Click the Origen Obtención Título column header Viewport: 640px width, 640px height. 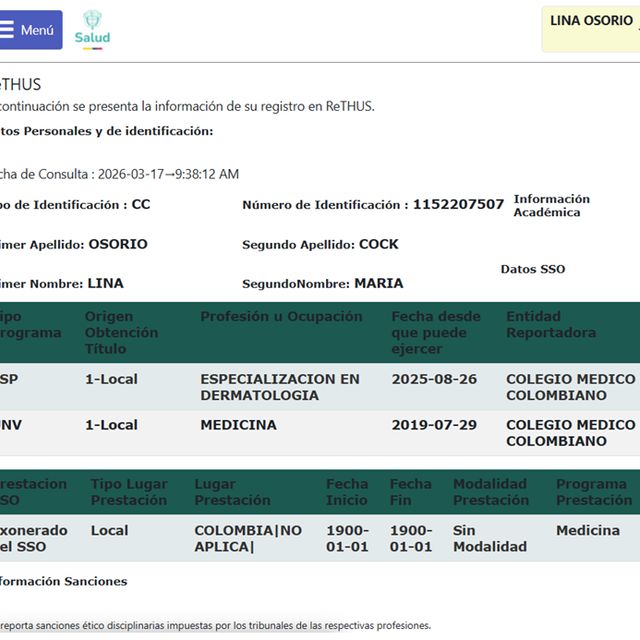121,332
